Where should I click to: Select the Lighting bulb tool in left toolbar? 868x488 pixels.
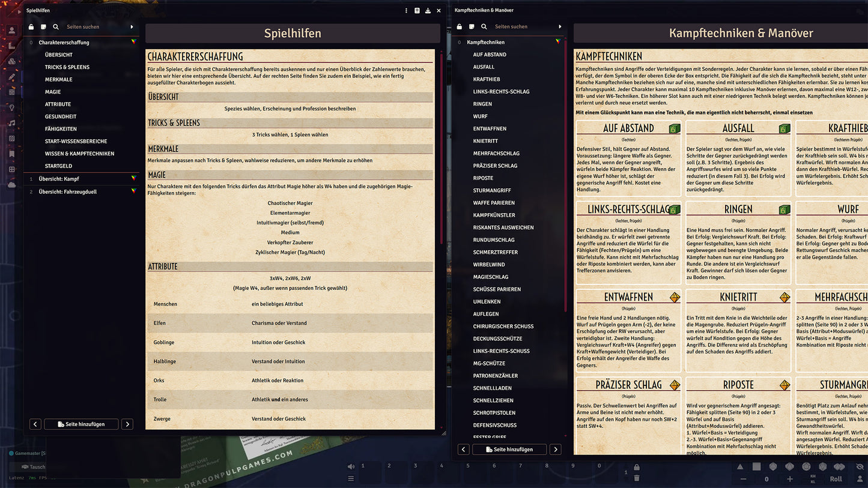tap(11, 107)
